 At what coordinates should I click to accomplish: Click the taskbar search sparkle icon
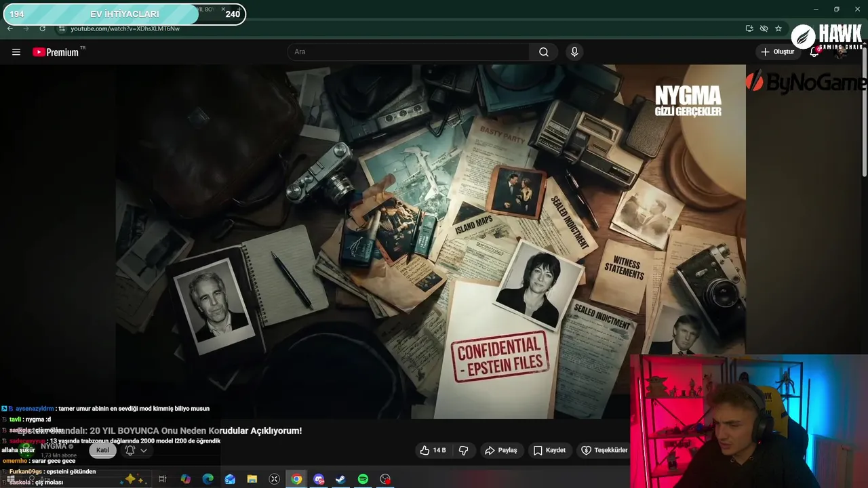[134, 479]
